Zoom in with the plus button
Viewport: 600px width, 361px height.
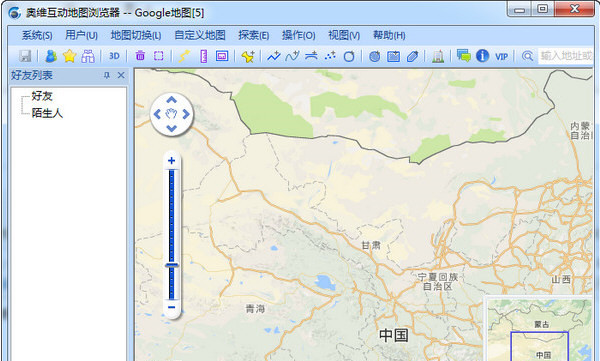pyautogui.click(x=171, y=161)
